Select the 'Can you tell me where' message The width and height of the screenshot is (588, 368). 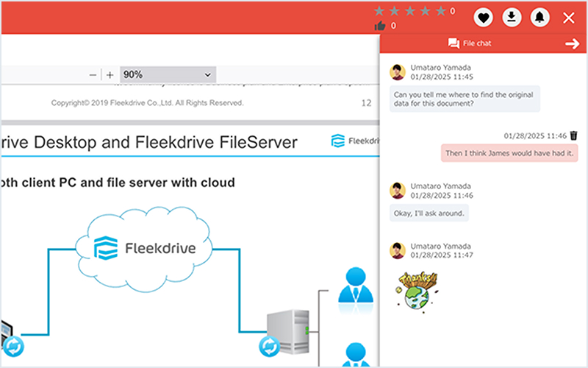pyautogui.click(x=465, y=99)
